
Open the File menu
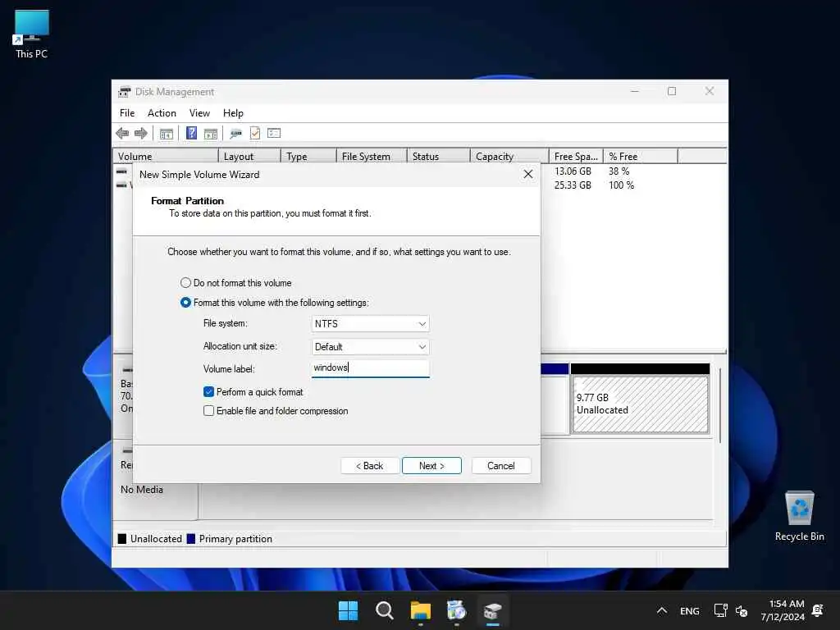point(127,113)
